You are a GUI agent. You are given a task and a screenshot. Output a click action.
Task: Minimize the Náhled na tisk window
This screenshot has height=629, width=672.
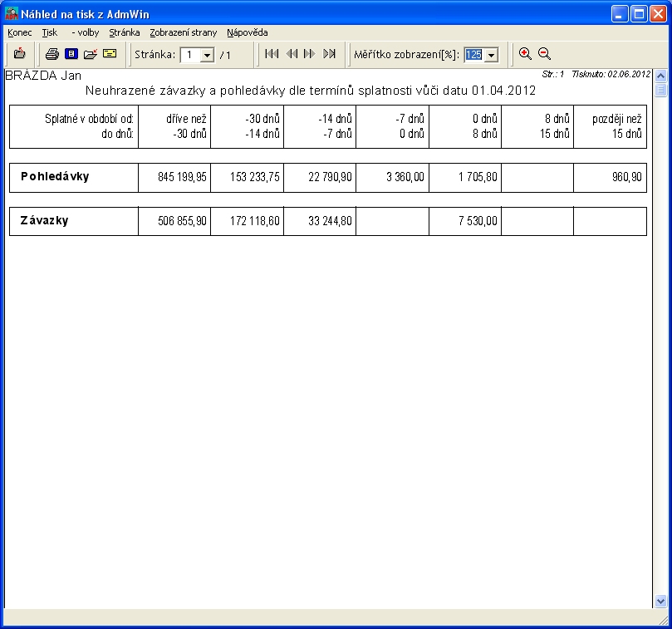click(620, 14)
